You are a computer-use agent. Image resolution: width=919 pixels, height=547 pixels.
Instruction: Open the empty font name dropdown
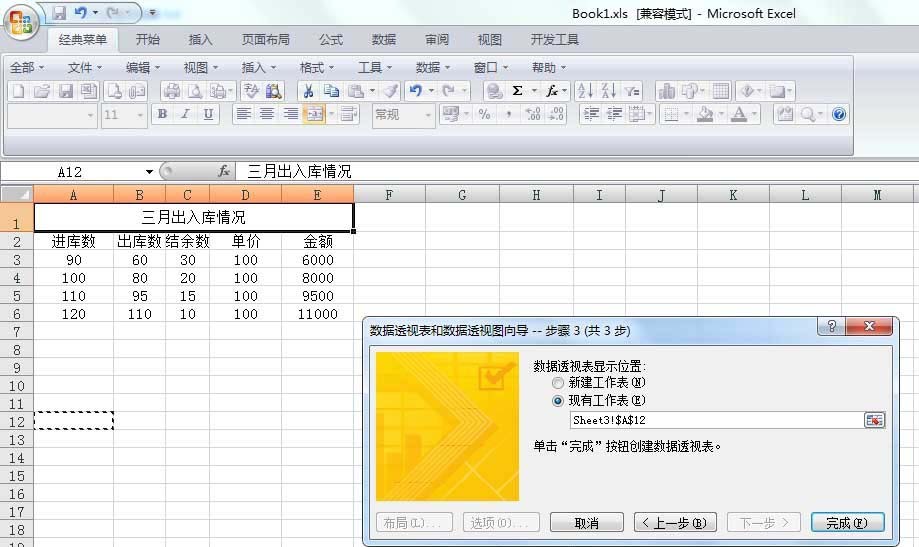90,114
